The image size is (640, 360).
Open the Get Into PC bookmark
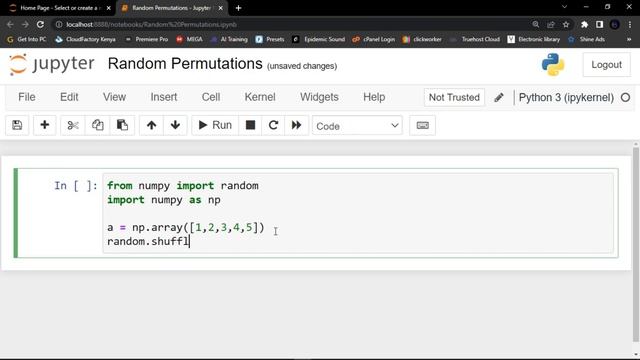pos(27,39)
